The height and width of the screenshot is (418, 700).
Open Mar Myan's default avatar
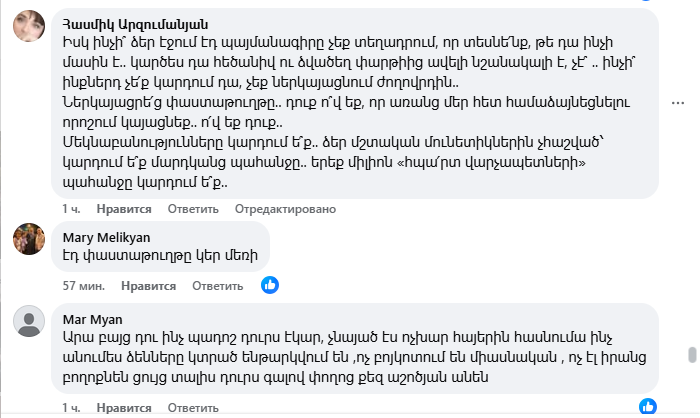27,321
